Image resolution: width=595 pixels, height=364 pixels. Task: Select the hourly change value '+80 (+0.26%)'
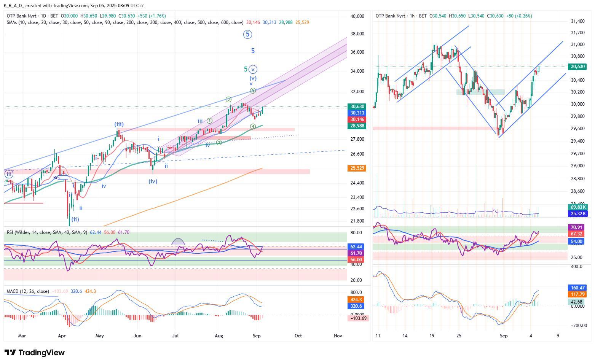click(519, 16)
